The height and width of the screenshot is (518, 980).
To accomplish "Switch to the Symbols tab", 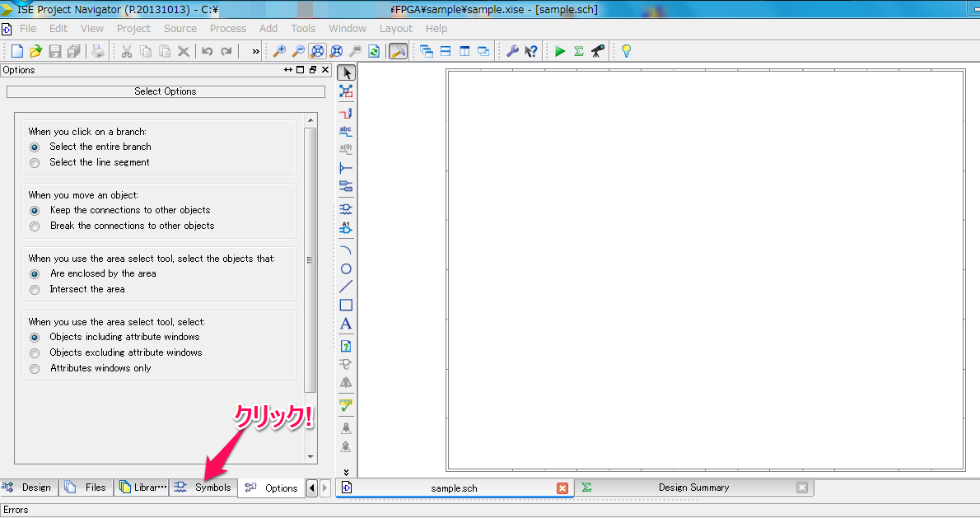I will tap(204, 488).
